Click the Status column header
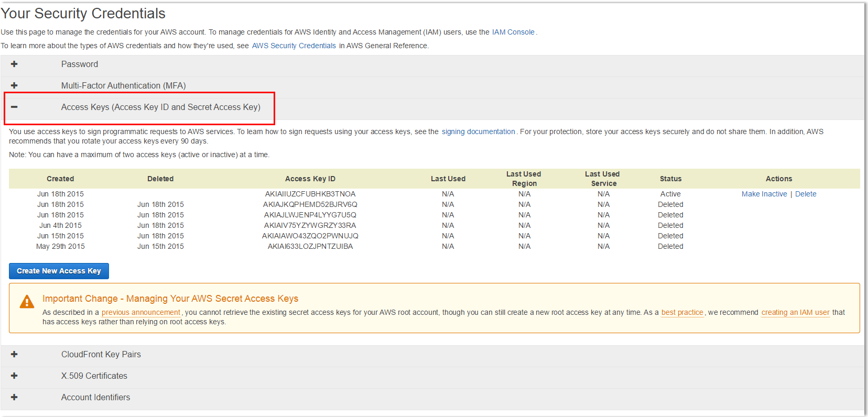Screen dimensions: 868x417 tap(670, 179)
